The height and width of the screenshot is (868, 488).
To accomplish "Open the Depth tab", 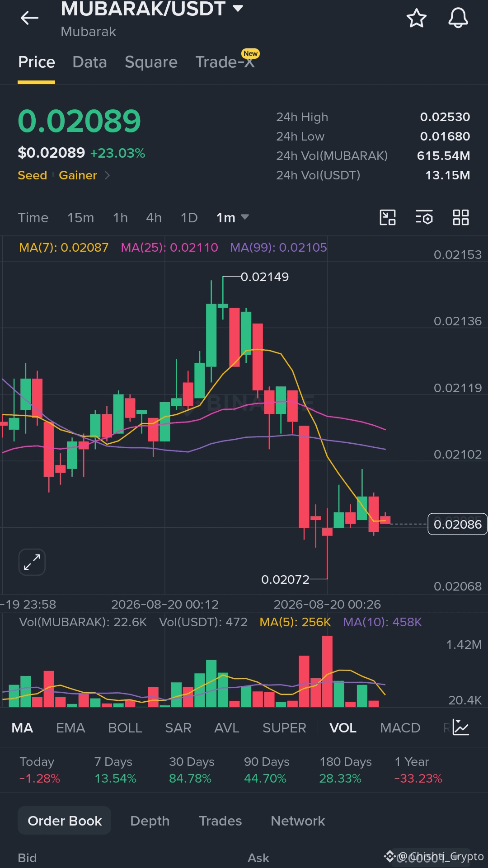I will [x=150, y=821].
